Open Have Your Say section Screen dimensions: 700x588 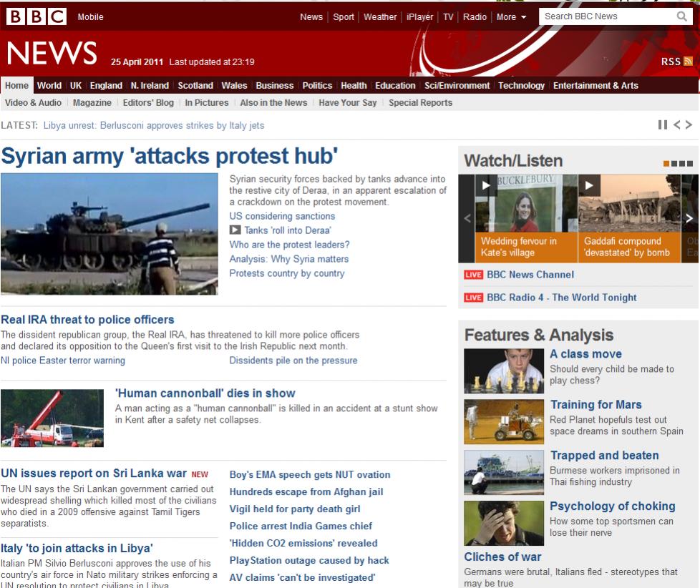point(348,102)
